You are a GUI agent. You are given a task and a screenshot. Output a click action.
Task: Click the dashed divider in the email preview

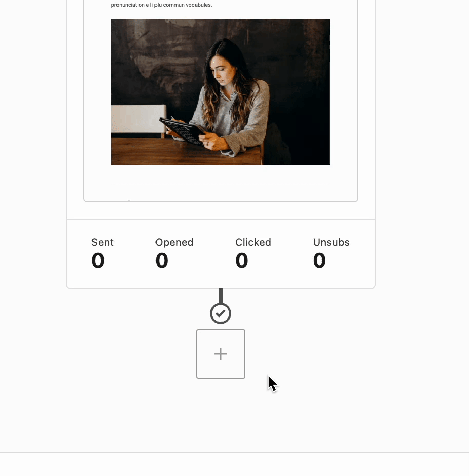tap(221, 183)
